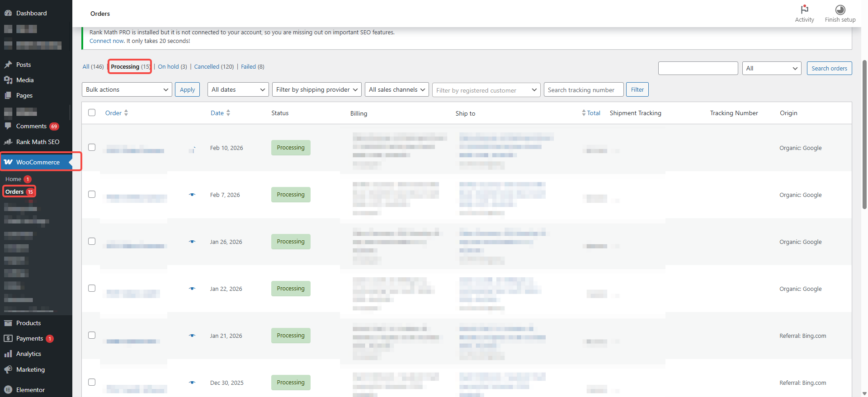868x397 pixels.
Task: Click the Apply bulk action button
Action: (187, 89)
